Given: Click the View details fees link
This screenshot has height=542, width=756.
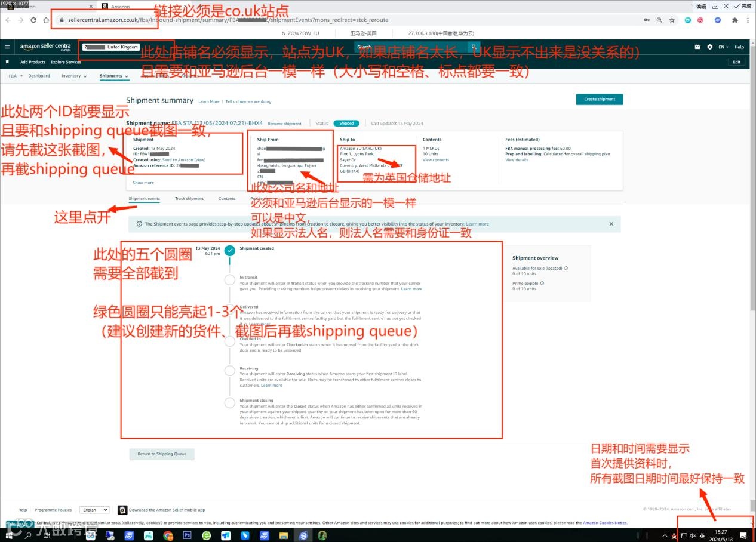Looking at the screenshot, I should pos(517,160).
